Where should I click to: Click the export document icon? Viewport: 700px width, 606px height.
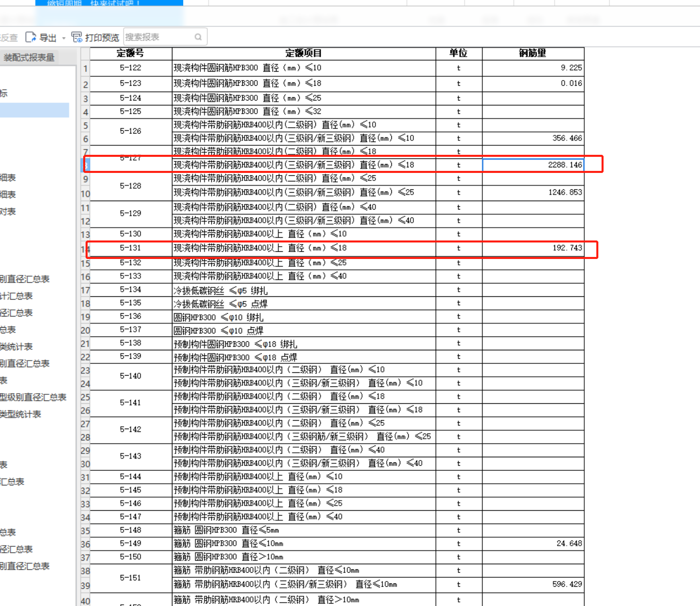point(31,37)
